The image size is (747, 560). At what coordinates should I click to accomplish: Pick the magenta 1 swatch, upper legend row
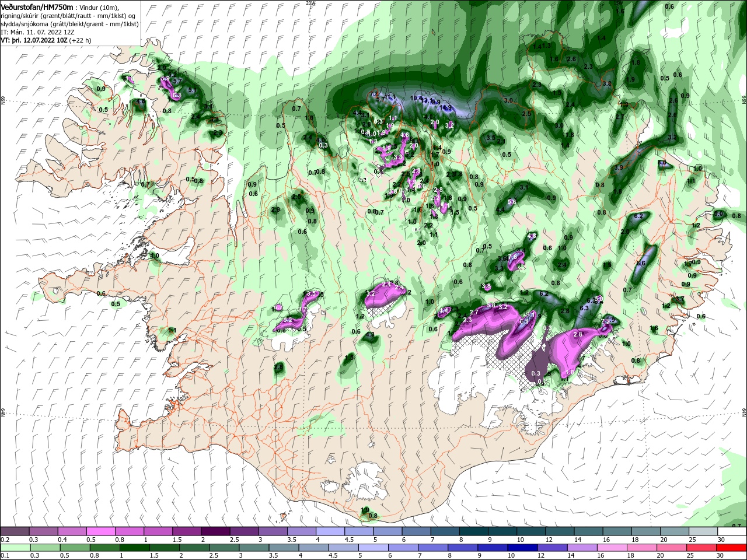pyautogui.click(x=158, y=531)
